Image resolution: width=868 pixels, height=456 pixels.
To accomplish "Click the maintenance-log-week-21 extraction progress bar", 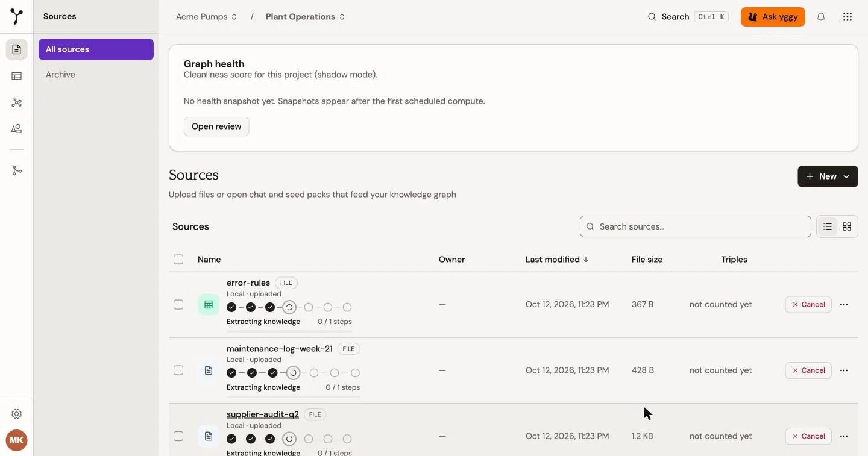I will [x=293, y=396].
